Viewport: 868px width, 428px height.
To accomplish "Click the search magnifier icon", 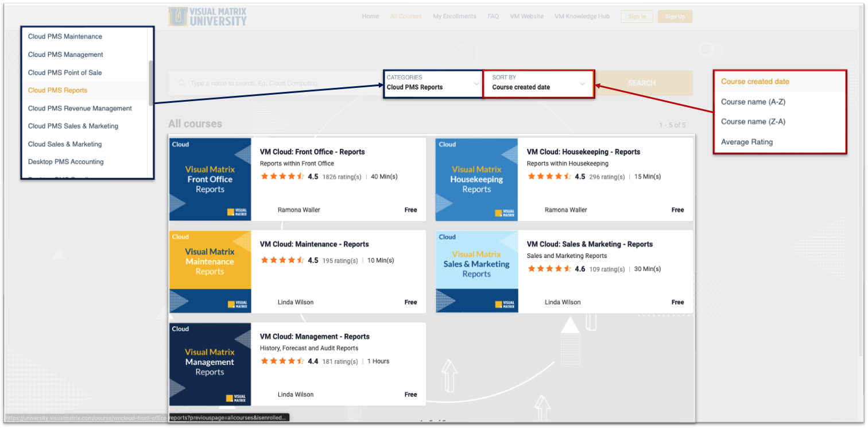I will [181, 84].
